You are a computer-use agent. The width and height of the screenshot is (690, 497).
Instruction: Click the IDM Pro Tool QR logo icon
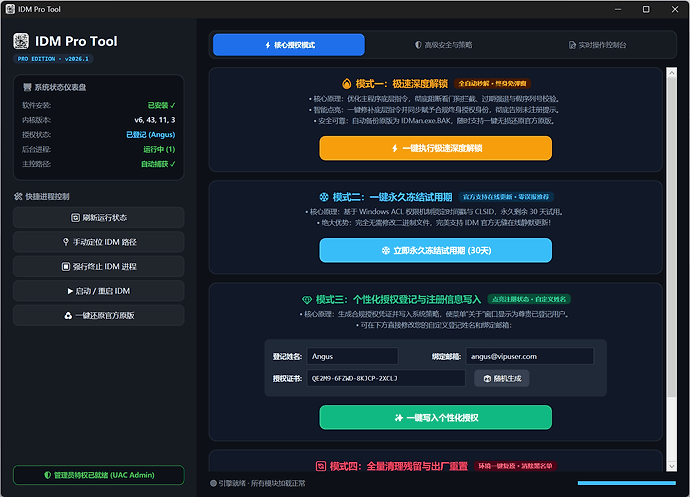point(21,41)
